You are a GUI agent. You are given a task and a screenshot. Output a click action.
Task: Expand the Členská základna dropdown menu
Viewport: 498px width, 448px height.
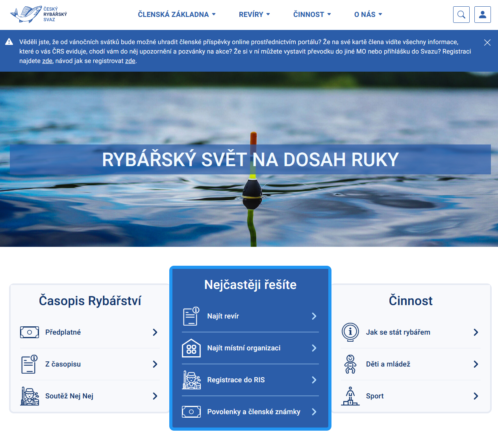pos(177,15)
